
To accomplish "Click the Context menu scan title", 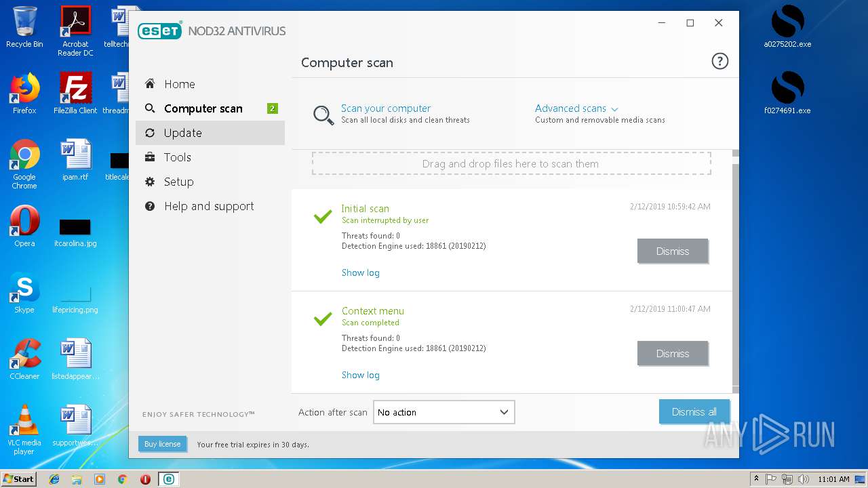I will tap(373, 311).
